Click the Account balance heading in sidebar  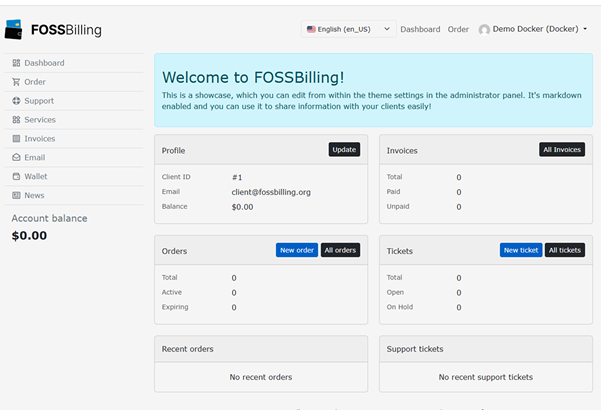(x=49, y=218)
